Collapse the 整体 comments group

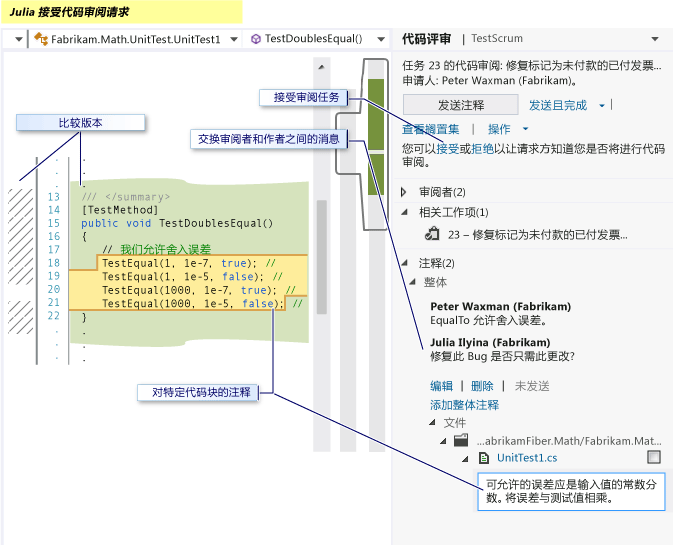pos(412,282)
